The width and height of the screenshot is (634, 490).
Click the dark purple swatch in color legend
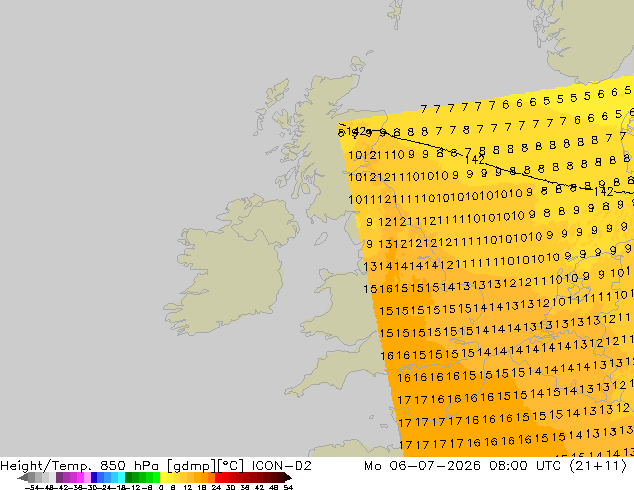pos(59,477)
